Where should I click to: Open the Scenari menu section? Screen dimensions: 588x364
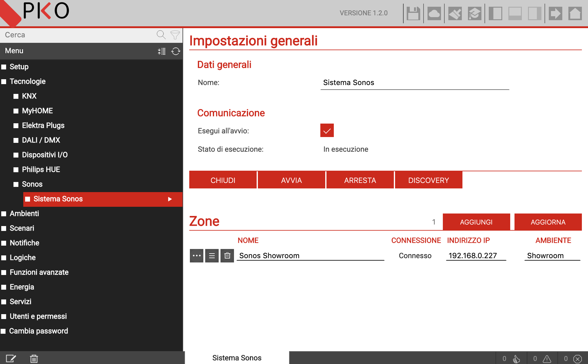(x=22, y=228)
